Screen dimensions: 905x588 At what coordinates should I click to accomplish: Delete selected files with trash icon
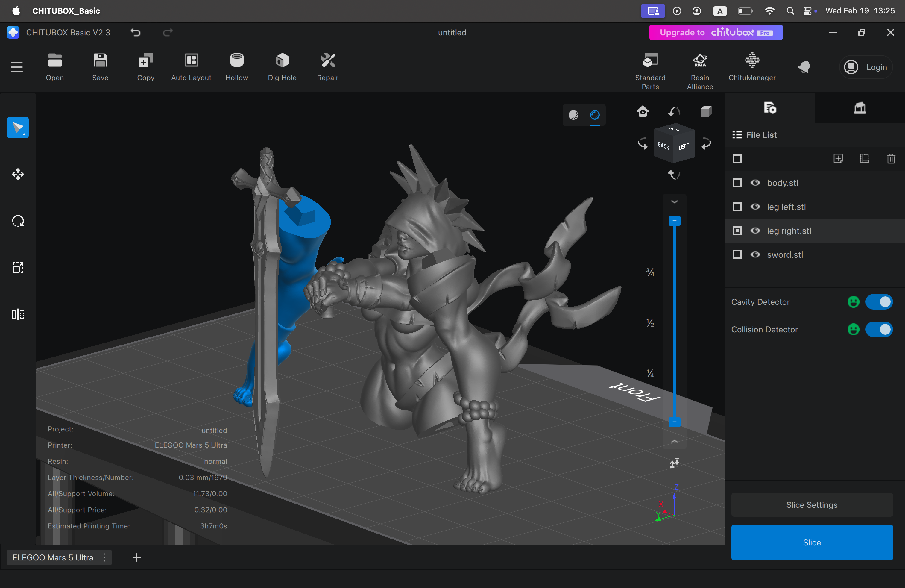point(891,159)
